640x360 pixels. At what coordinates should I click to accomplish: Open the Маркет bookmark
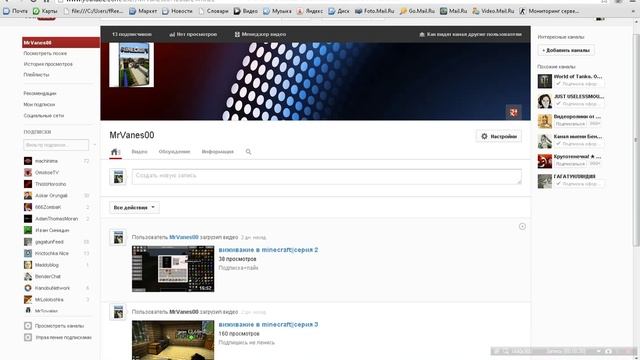(x=143, y=11)
